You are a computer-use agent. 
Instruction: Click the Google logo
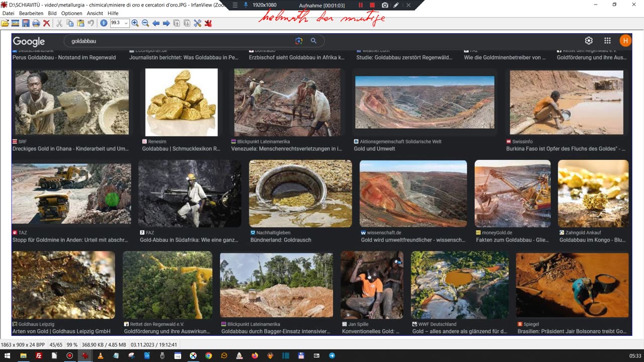pos(29,41)
